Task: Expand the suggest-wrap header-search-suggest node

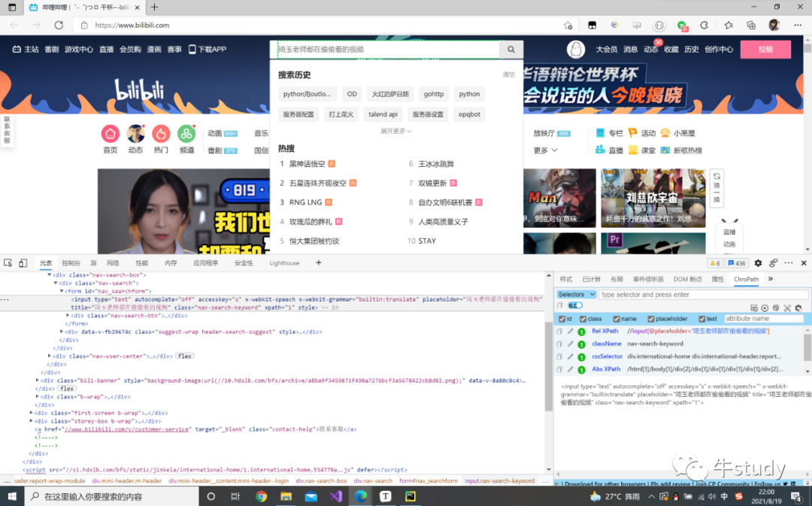Action: click(x=62, y=332)
